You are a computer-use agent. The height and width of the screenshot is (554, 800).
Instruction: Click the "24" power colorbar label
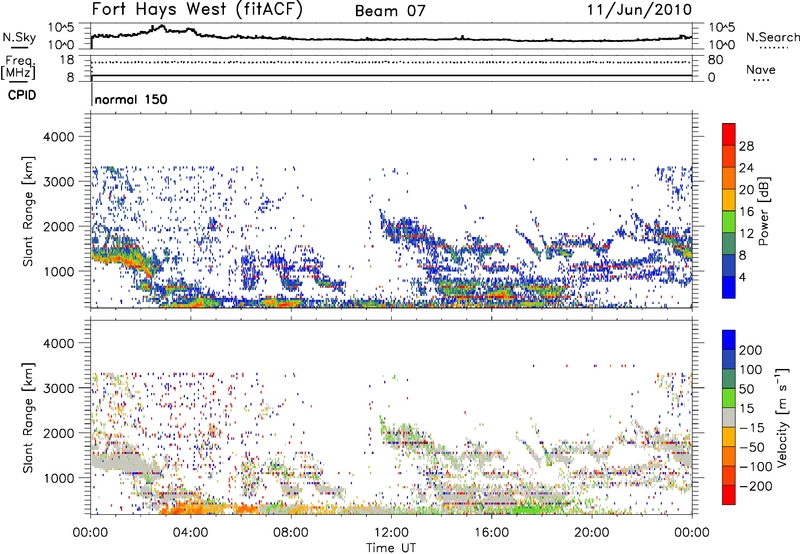(x=746, y=168)
